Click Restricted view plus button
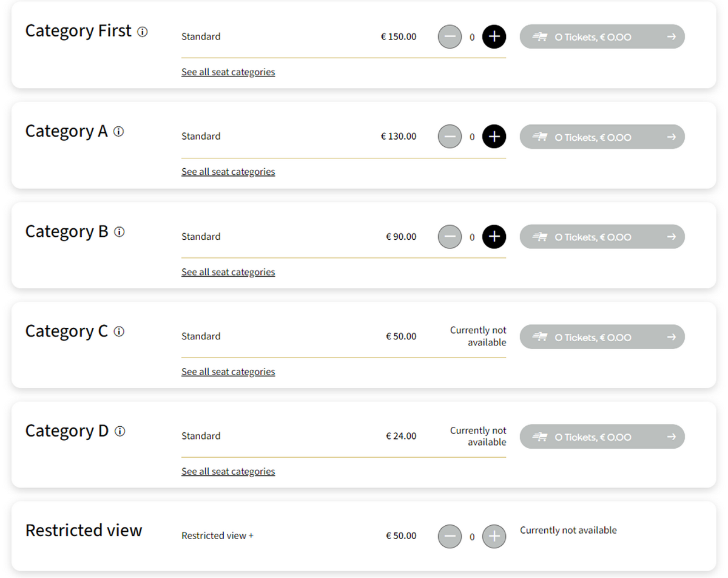728x578 pixels. tap(494, 537)
